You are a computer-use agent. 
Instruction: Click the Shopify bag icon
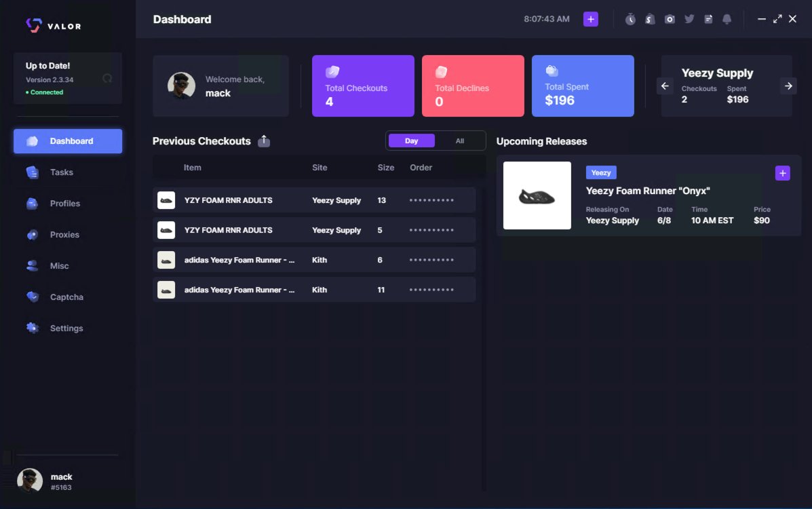(x=650, y=19)
